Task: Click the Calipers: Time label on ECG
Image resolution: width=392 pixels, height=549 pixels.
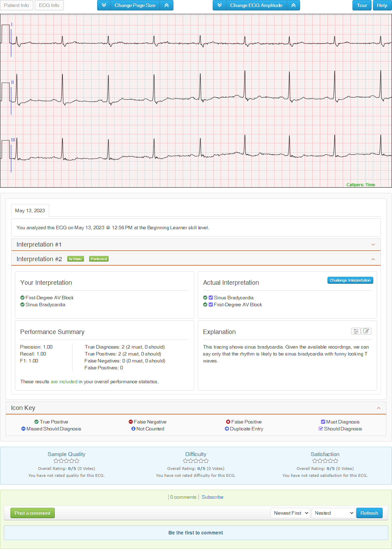Action: [x=360, y=185]
